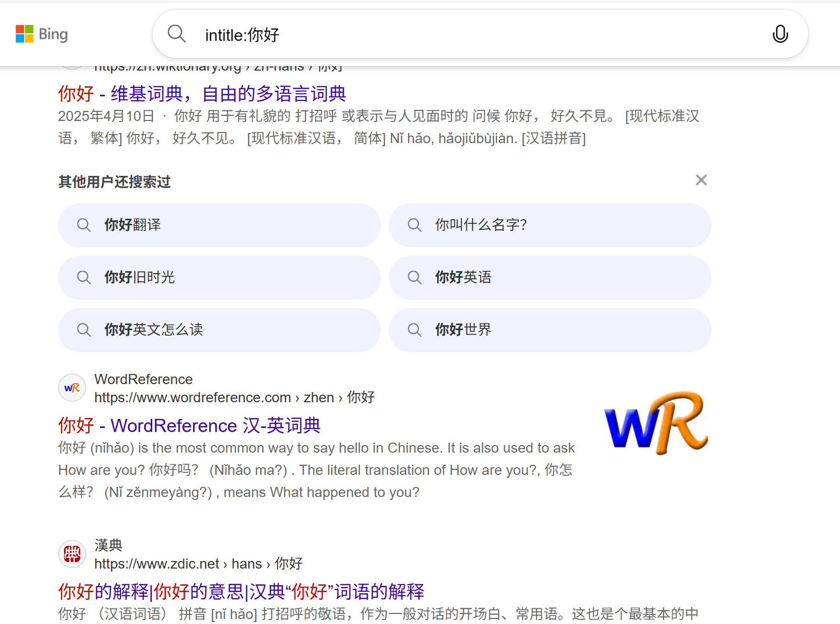Close the 其他用户还搜索过 section
Image resolution: width=840 pixels, height=624 pixels.
(x=701, y=180)
